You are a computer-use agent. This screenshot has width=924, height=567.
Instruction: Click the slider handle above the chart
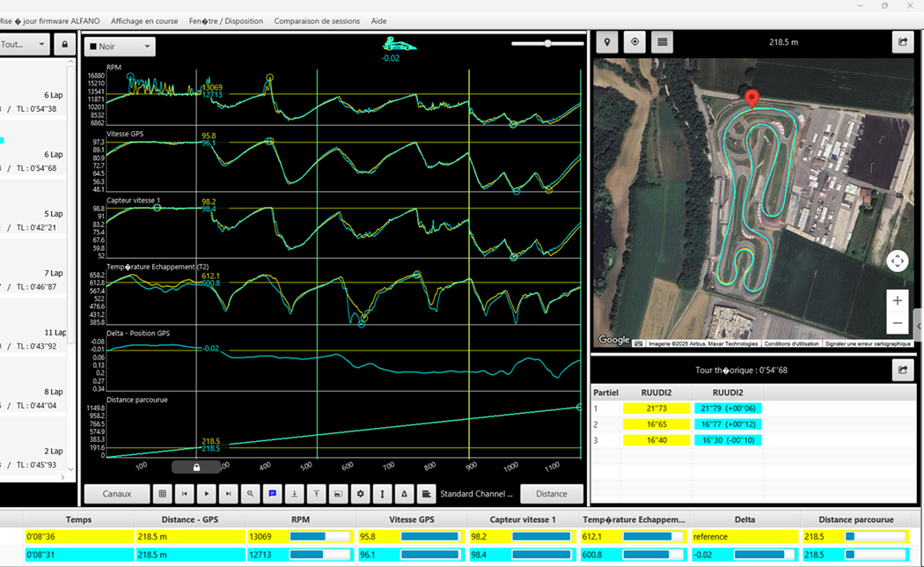tap(547, 43)
